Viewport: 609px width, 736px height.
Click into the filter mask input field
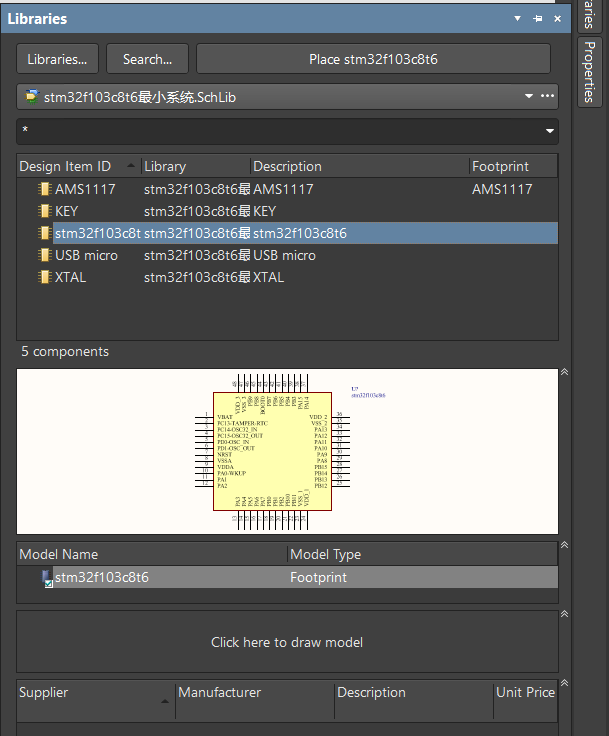coord(279,131)
